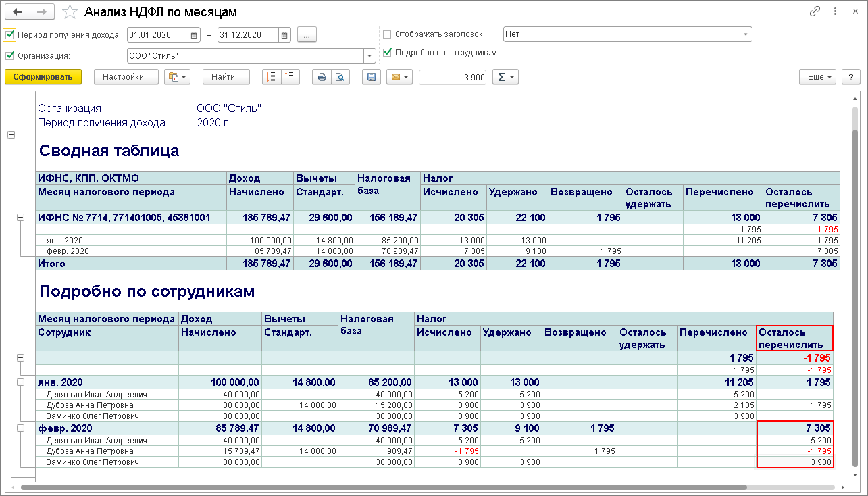Send report by email envelope button
868x496 pixels.
tap(399, 77)
